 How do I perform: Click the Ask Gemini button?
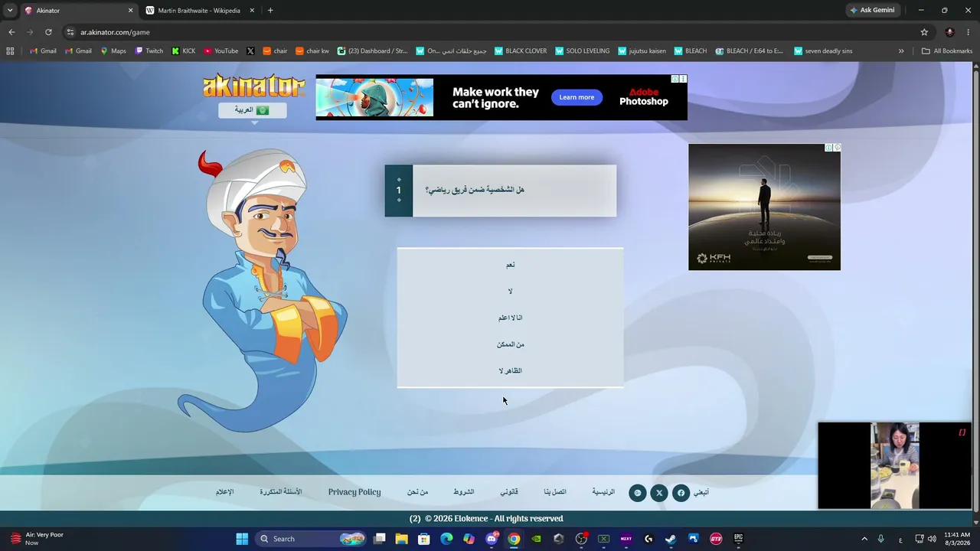point(872,11)
